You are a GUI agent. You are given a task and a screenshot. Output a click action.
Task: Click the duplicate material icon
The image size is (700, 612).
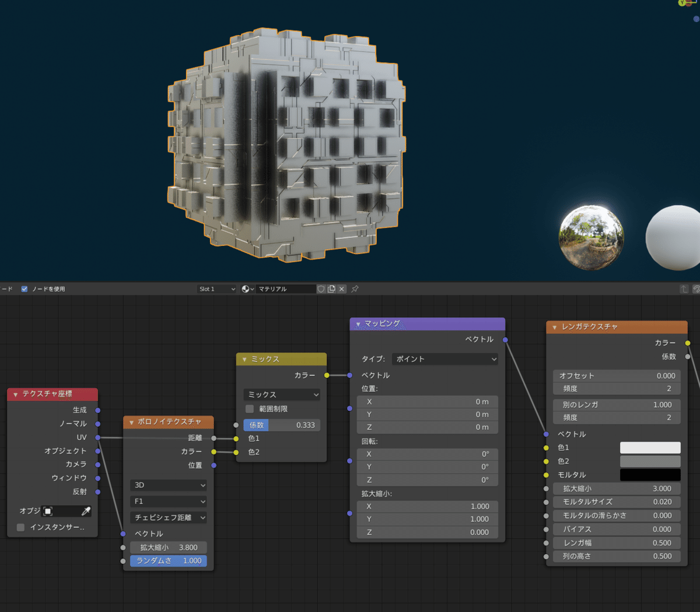point(331,289)
